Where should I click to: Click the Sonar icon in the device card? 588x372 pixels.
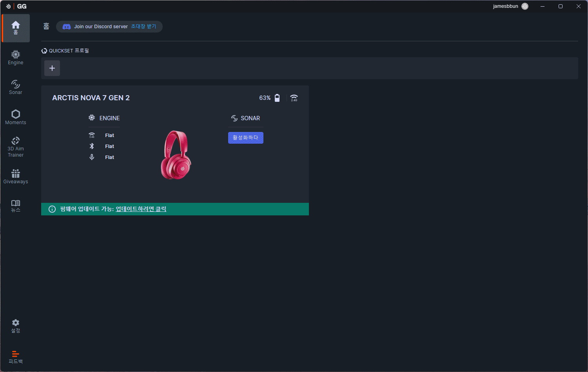coord(234,118)
